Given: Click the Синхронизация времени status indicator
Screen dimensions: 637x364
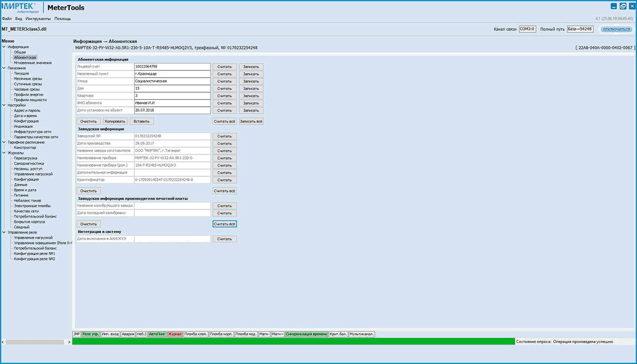Looking at the screenshot, I should click(306, 334).
